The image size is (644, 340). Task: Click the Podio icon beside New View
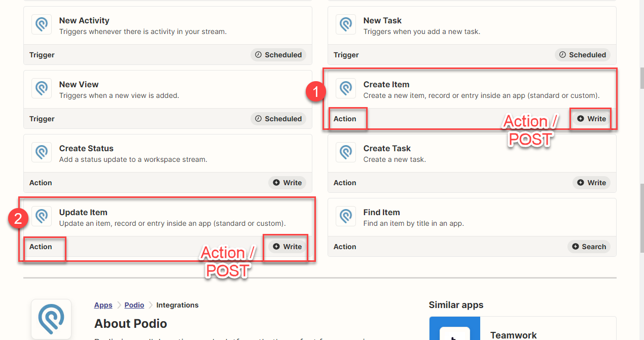[42, 88]
